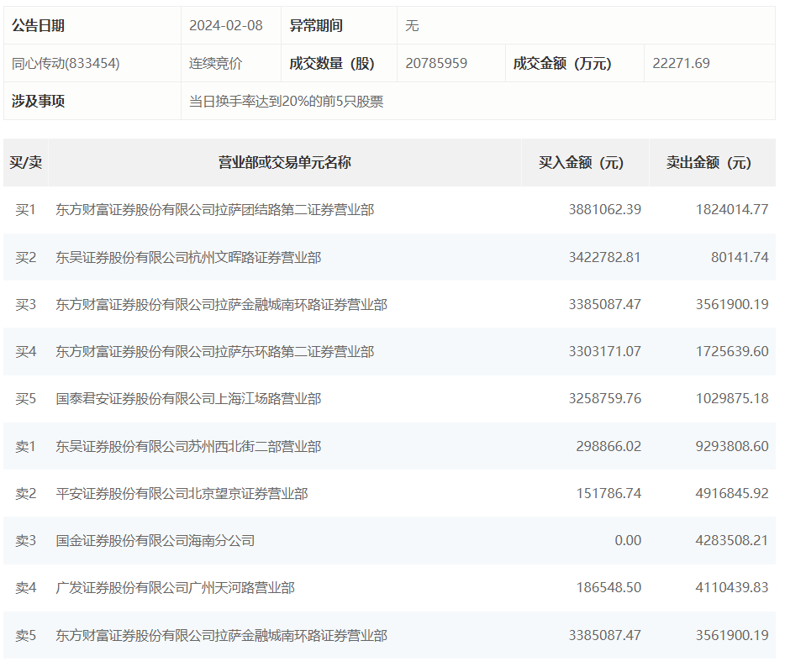Select 广发证券广州天河路营业部 row
Image resolution: width=785 pixels, height=672 pixels.
(389, 588)
